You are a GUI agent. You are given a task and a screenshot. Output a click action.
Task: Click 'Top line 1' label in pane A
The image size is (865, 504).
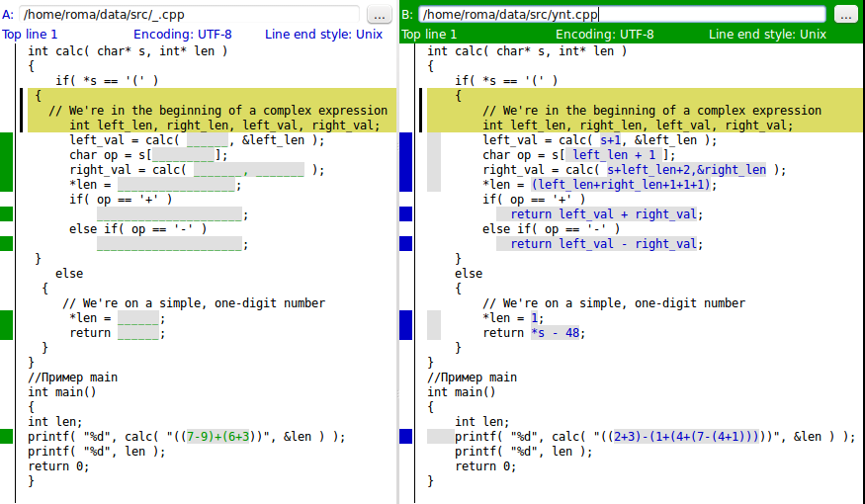[30, 34]
